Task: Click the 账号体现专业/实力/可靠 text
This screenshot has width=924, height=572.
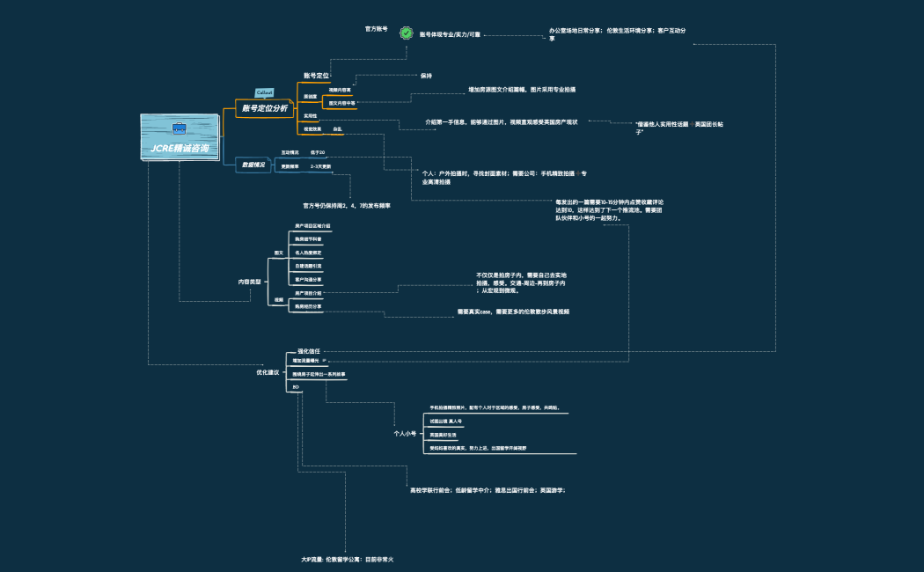Action: point(450,34)
